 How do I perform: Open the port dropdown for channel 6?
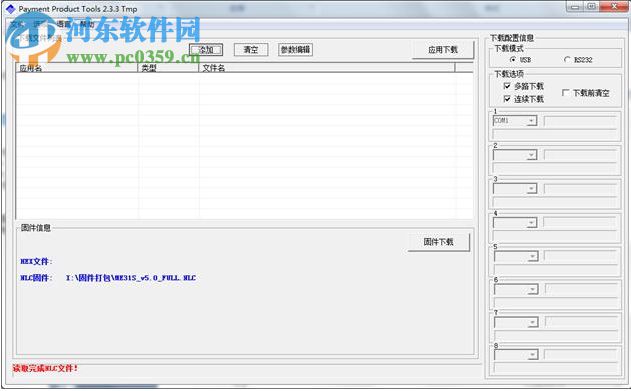pyautogui.click(x=533, y=289)
